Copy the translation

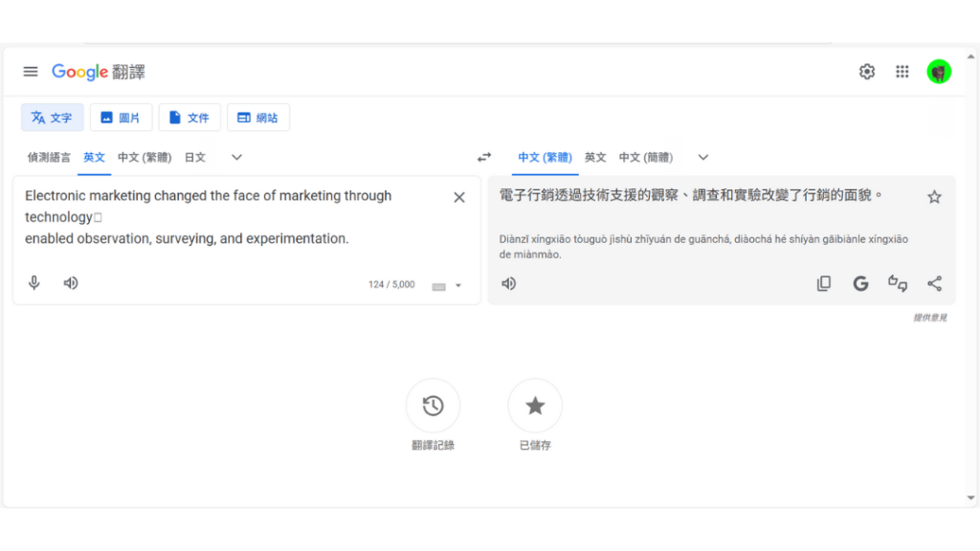[x=824, y=283]
